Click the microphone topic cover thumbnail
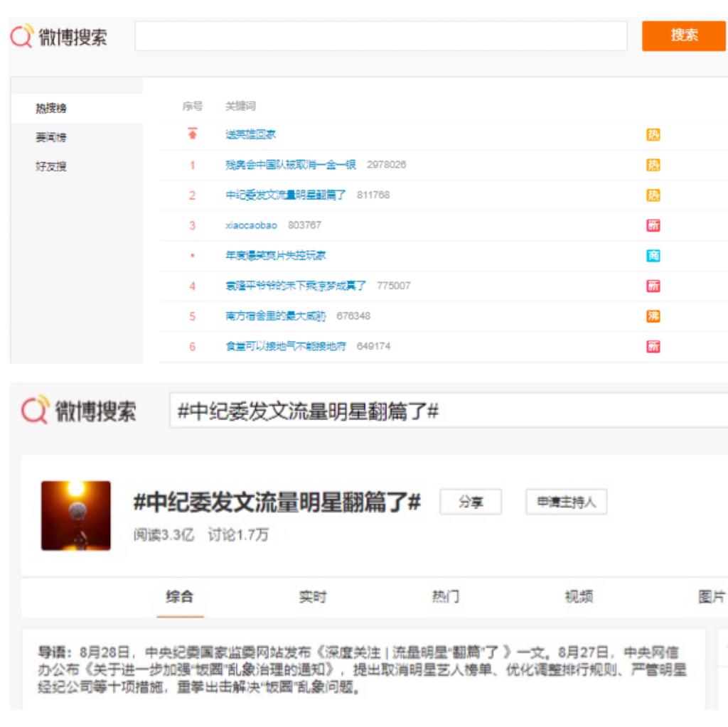 tap(76, 516)
